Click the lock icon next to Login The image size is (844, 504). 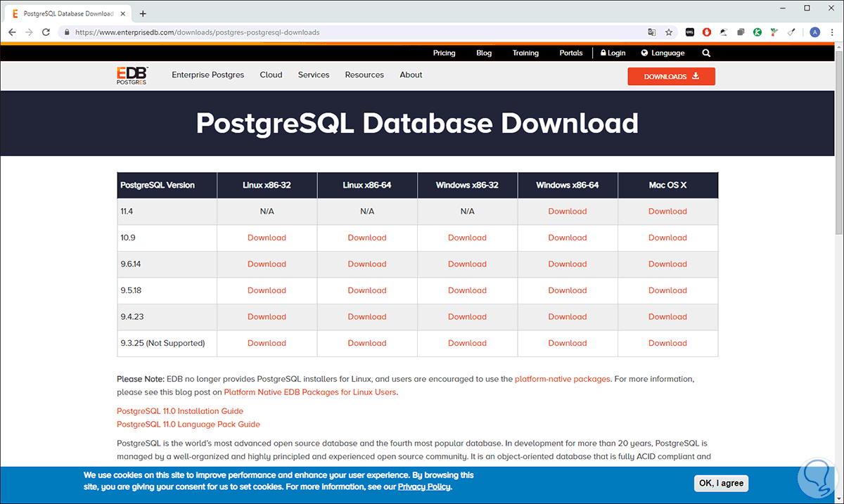click(x=602, y=53)
